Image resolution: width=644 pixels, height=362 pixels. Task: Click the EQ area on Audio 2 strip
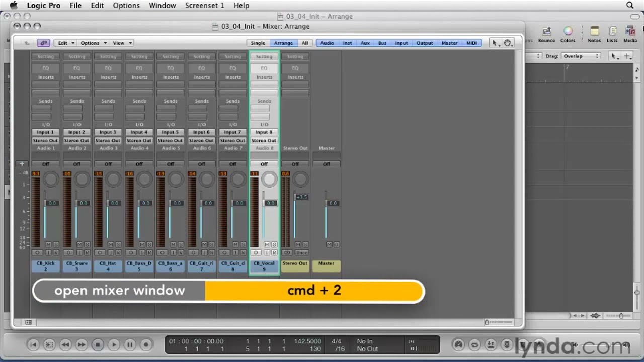coord(77,68)
